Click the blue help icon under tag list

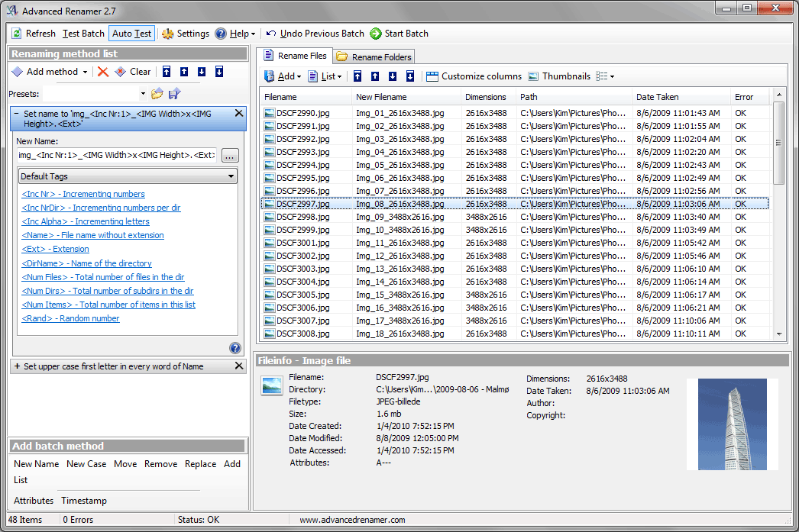pyautogui.click(x=235, y=348)
